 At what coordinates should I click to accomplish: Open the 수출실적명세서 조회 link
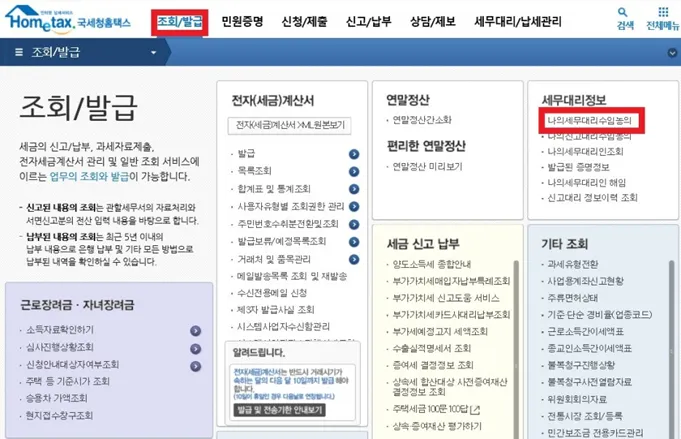(432, 348)
